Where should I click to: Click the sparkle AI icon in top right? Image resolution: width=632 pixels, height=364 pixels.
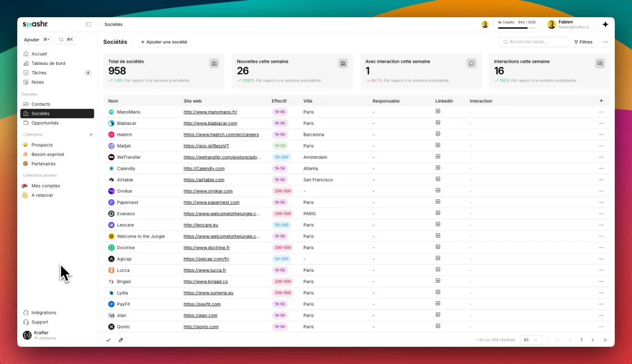pyautogui.click(x=605, y=24)
